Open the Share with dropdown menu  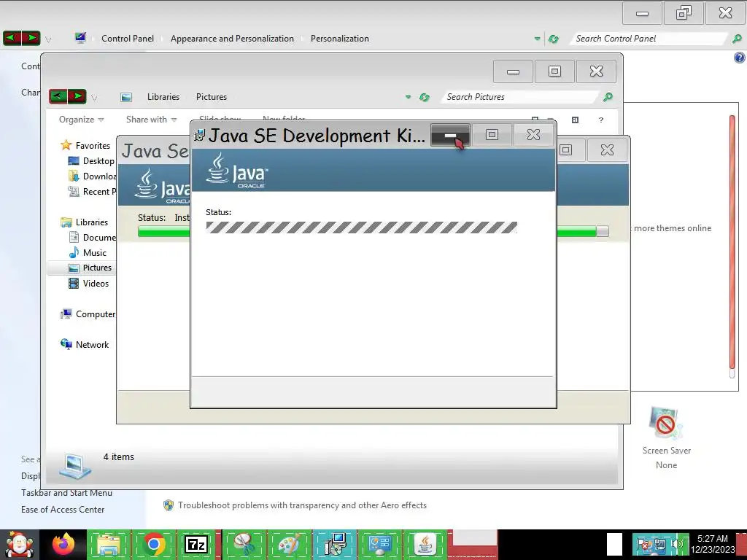(151, 120)
